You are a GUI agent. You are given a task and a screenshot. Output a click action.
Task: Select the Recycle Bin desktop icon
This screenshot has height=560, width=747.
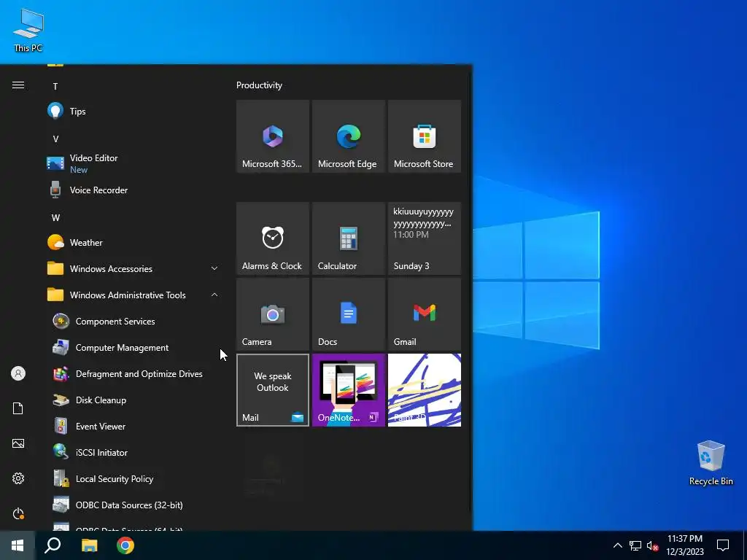pos(711,463)
